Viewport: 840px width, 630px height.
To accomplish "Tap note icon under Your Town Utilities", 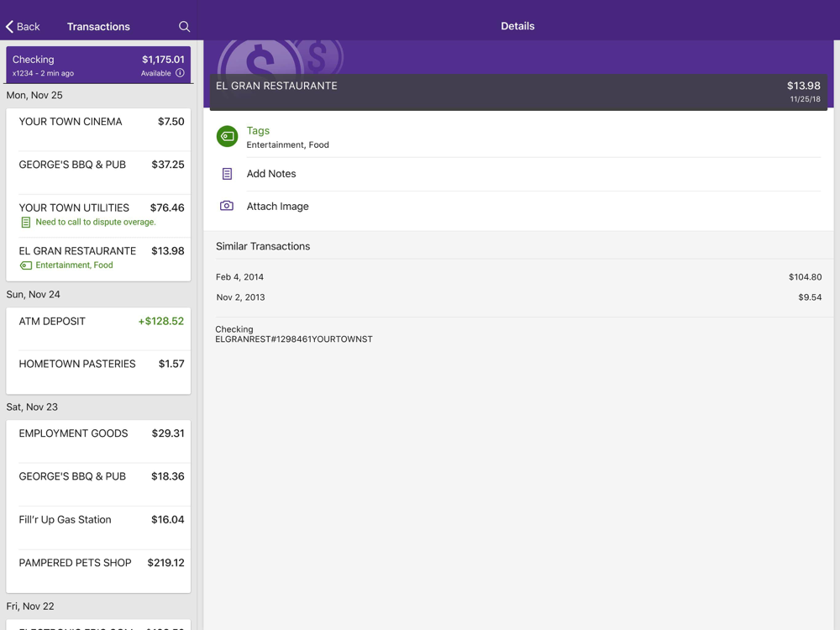I will [x=26, y=223].
